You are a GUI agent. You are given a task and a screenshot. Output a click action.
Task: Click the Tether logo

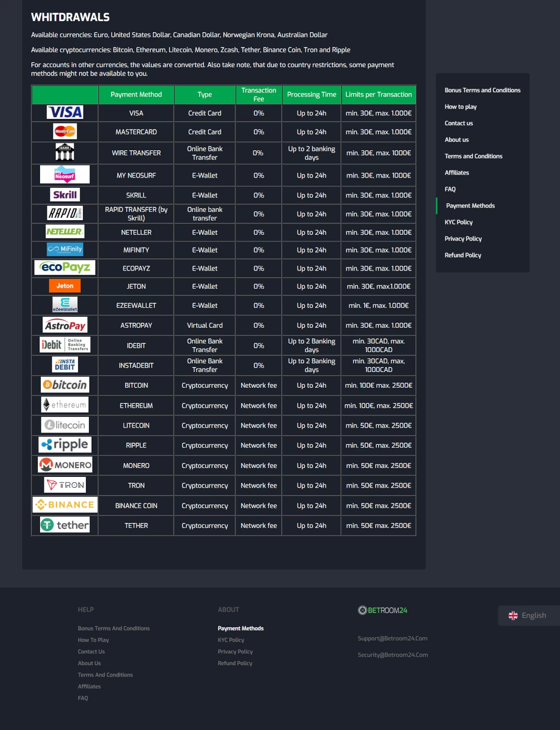pyautogui.click(x=65, y=525)
